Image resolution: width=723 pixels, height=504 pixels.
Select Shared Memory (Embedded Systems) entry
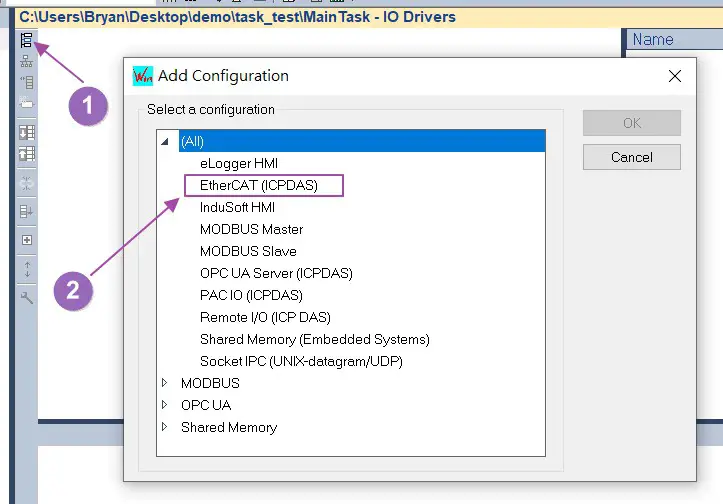[315, 339]
